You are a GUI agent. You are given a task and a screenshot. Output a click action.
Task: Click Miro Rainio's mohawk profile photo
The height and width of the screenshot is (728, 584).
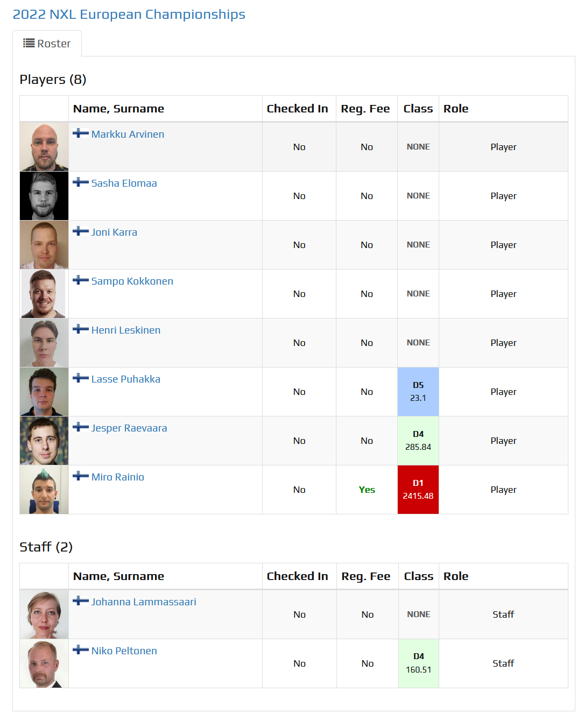(x=44, y=490)
